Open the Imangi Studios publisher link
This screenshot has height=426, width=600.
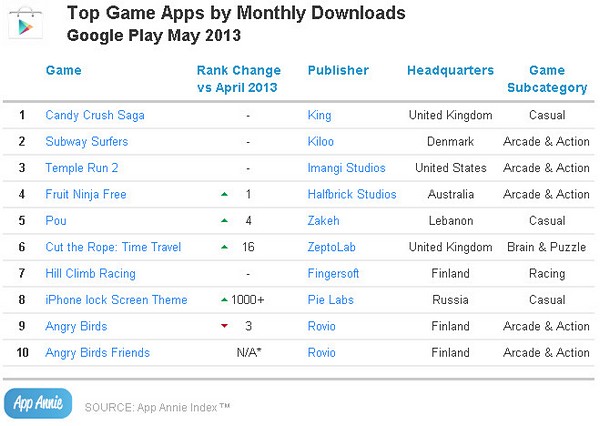[347, 168]
